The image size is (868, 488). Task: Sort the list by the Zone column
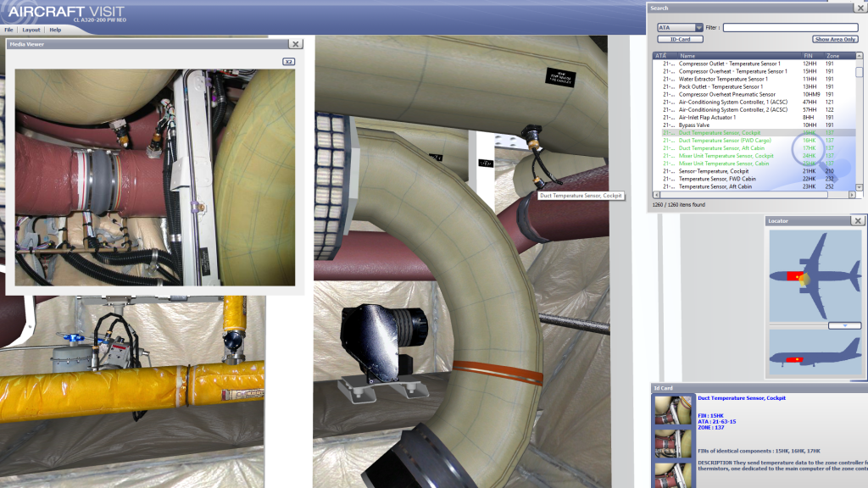pos(840,56)
